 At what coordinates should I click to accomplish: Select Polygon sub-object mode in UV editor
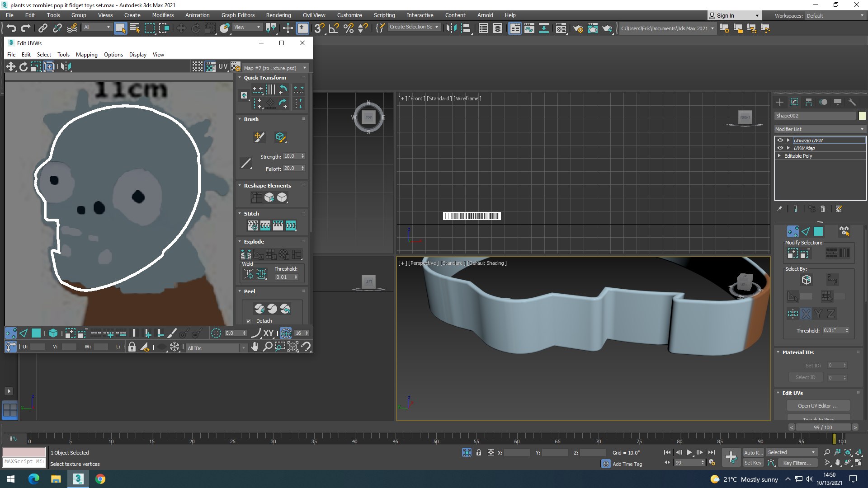[36, 333]
